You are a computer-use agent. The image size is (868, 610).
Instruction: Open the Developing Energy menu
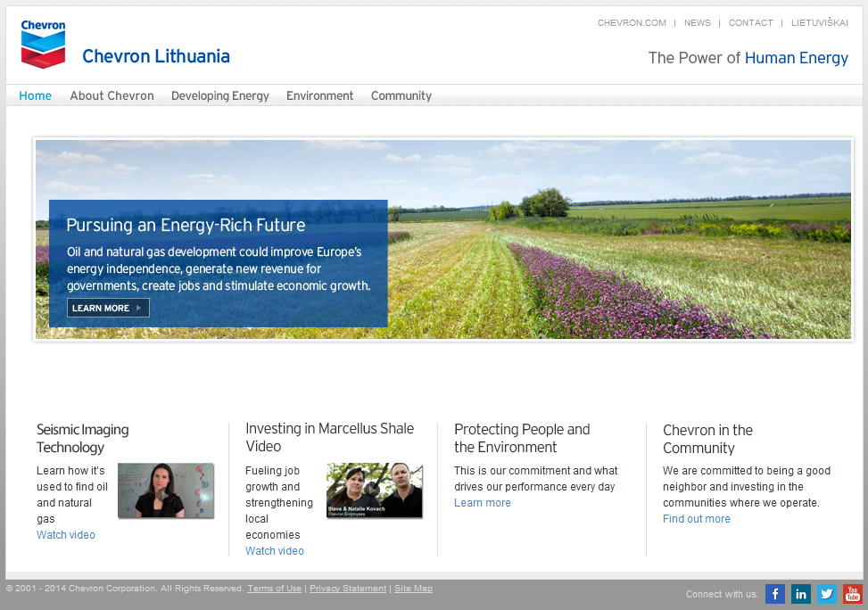coord(219,95)
